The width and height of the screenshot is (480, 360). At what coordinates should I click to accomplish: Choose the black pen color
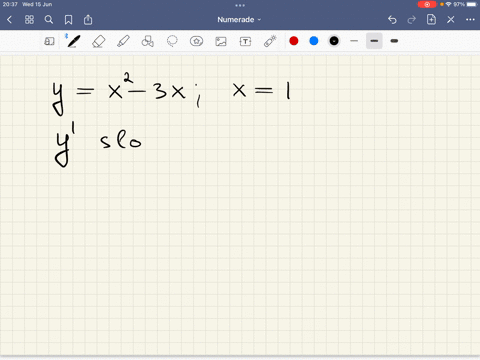click(334, 41)
